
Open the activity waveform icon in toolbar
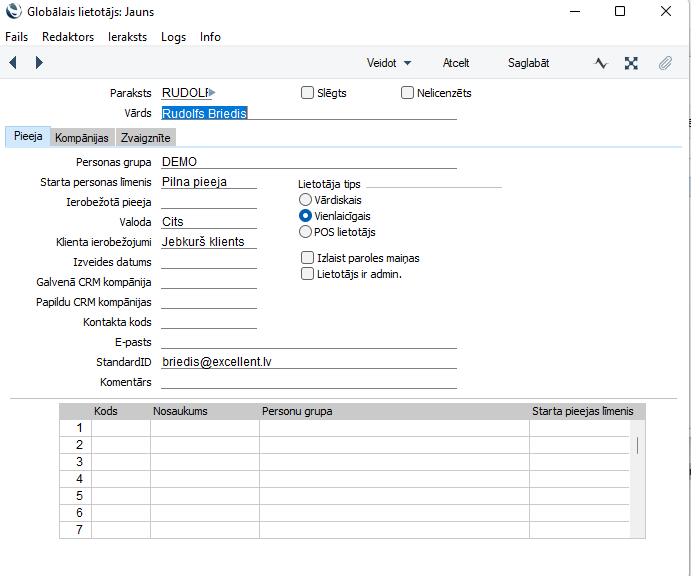pyautogui.click(x=601, y=63)
